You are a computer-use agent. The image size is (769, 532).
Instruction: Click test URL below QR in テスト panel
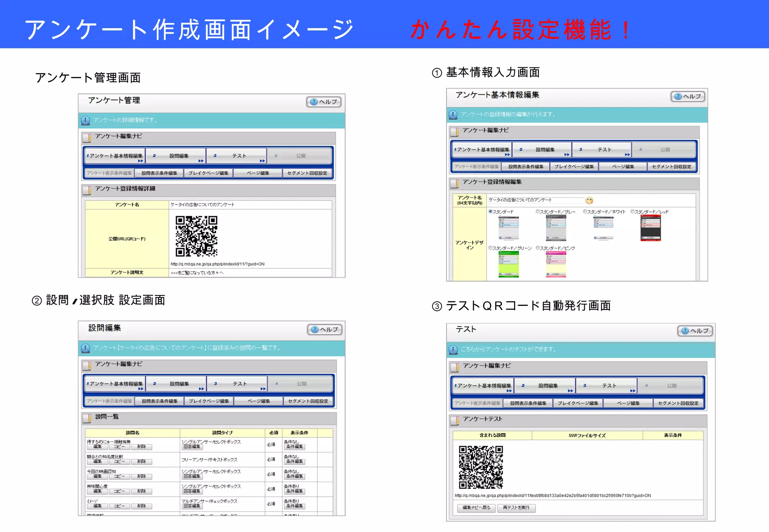pyautogui.click(x=553, y=496)
